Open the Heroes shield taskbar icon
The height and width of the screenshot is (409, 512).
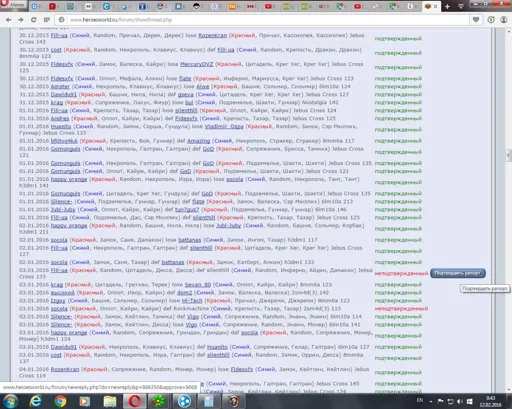tap(233, 401)
